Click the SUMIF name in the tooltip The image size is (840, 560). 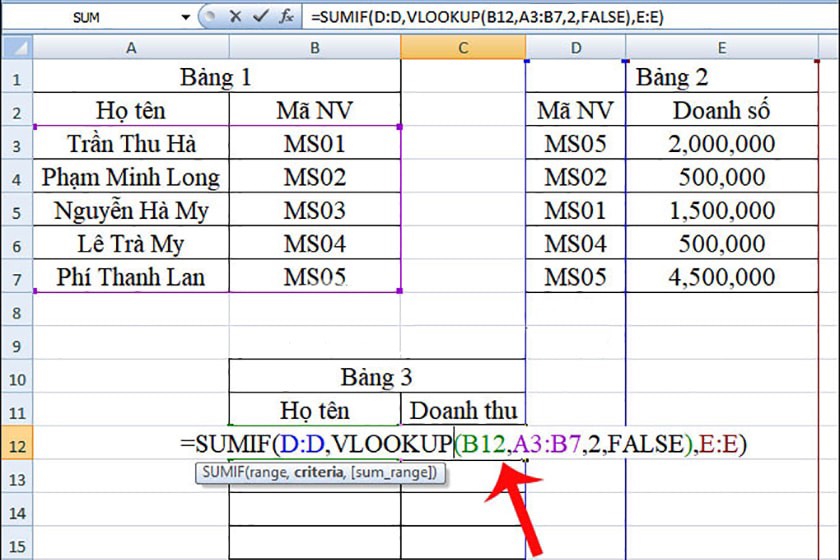click(223, 472)
